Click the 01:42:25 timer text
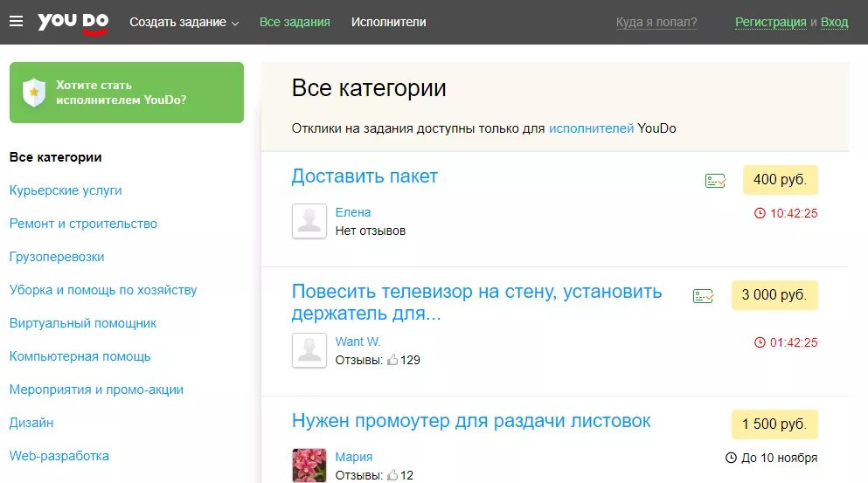The width and height of the screenshot is (868, 483). [x=794, y=342]
